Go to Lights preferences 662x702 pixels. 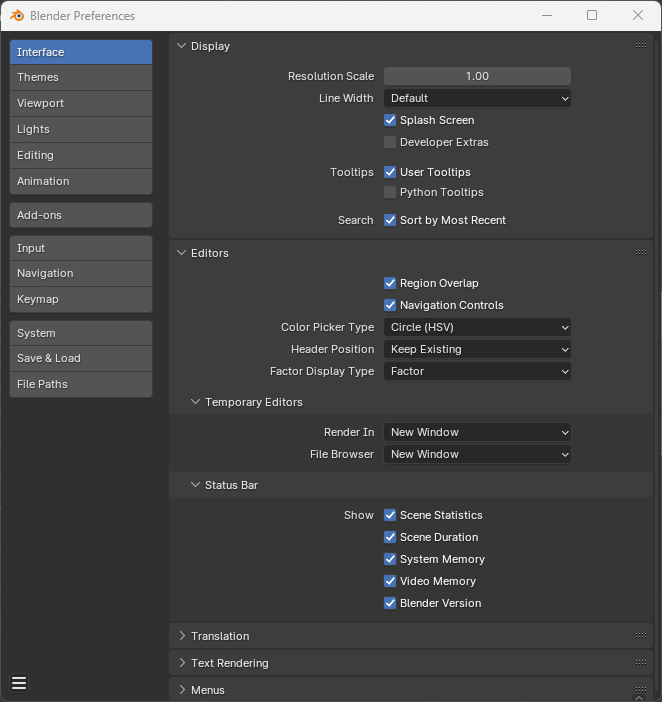point(81,129)
